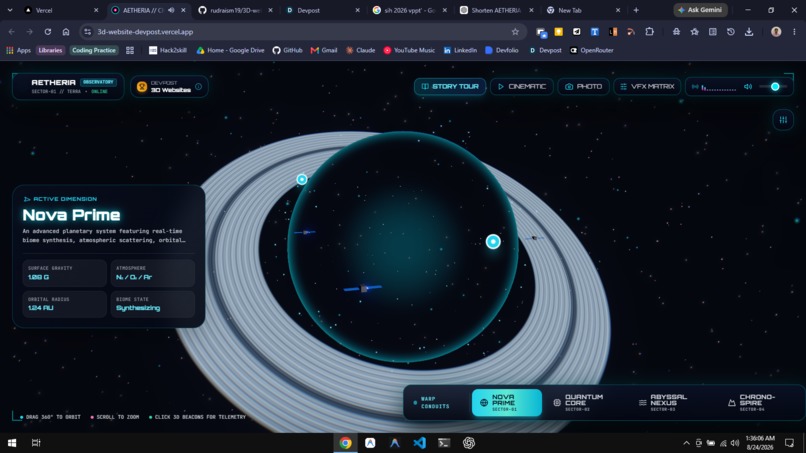Reload the page

coord(47,32)
